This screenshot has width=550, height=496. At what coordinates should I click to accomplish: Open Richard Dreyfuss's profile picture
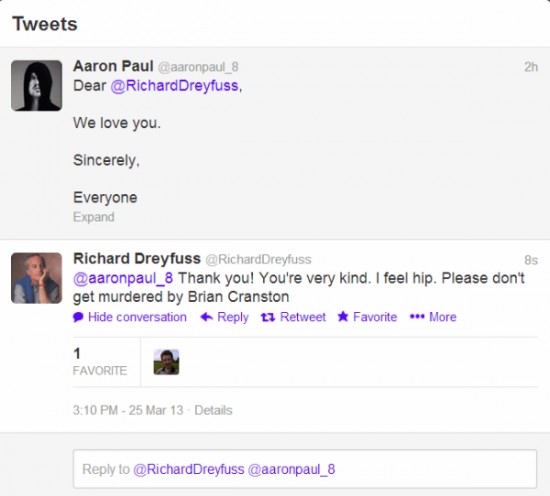coord(36,278)
